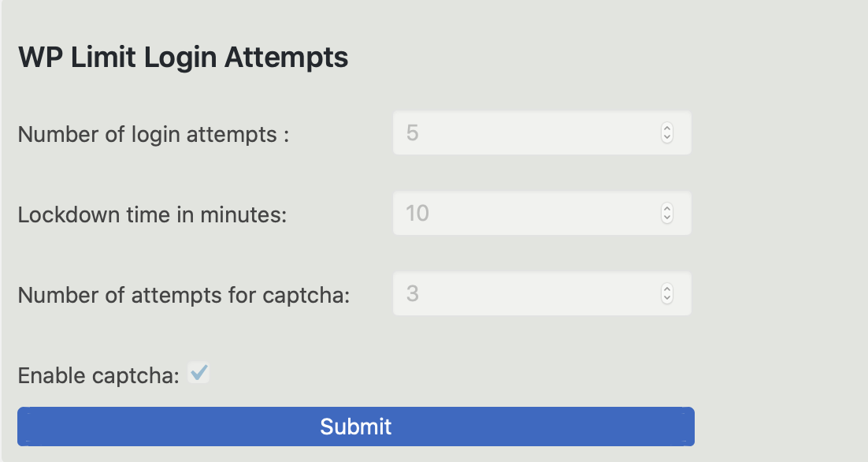Focus the Number of attempts for captcha field

542,293
